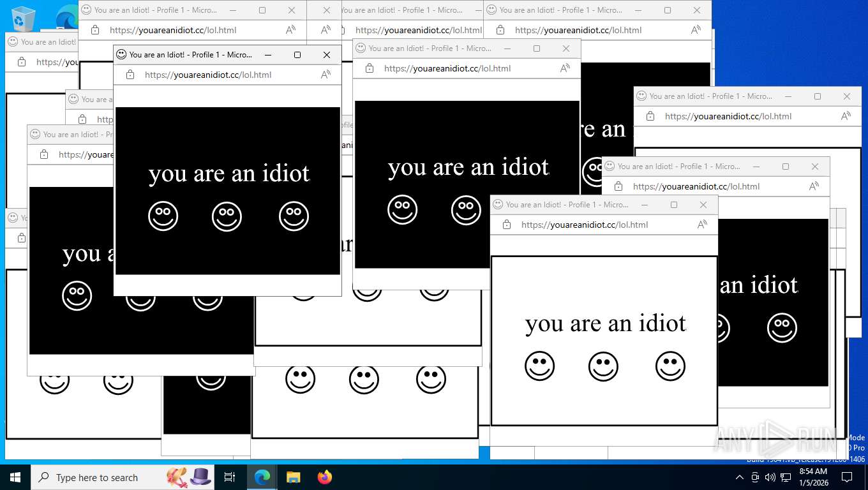The width and height of the screenshot is (868, 490).
Task: Click 'you are an idiot' text in fully visible black-page window
Action: tap(229, 174)
